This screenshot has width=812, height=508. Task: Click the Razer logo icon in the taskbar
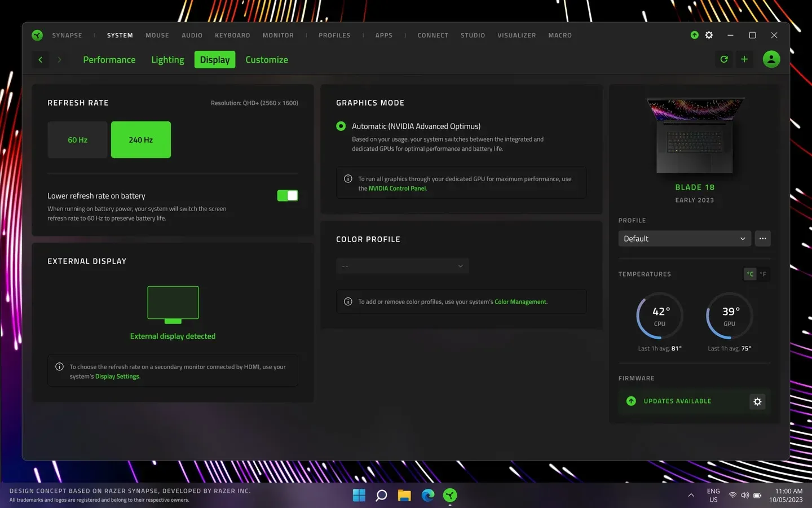[449, 495]
